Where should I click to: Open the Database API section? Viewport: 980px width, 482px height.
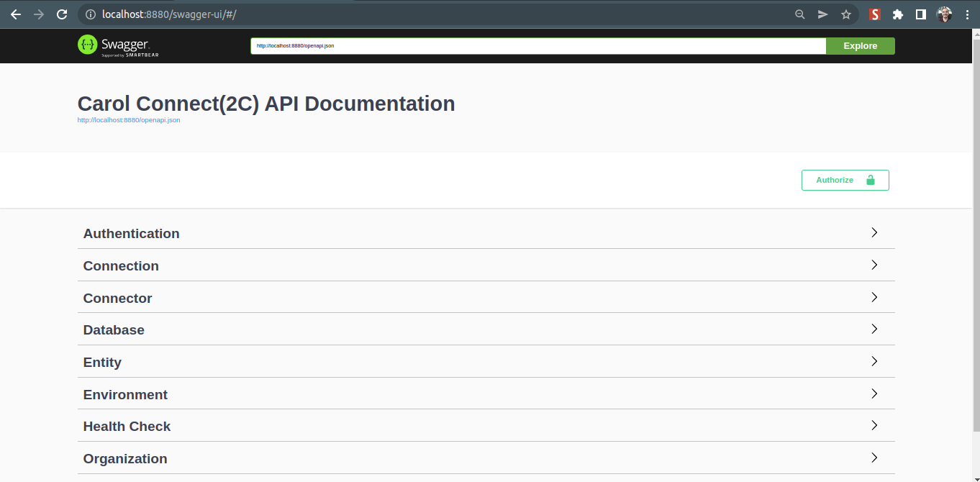click(x=114, y=330)
